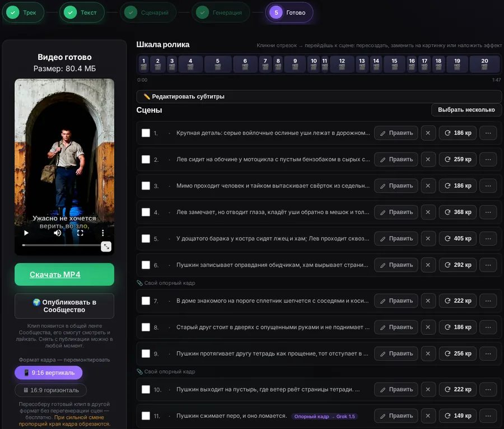The height and width of the screenshot is (429, 504).
Task: Remove scene 7 with the X icon
Action: click(428, 301)
